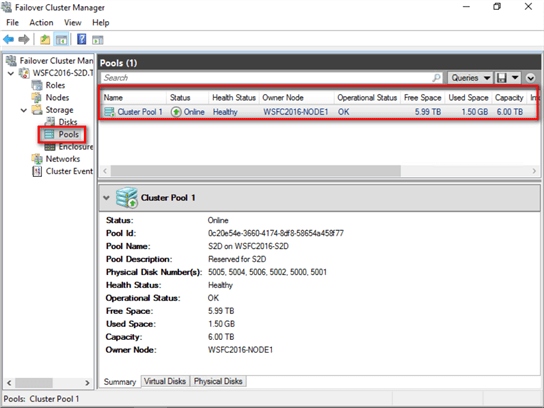Select Nodes in the tree

(x=57, y=97)
